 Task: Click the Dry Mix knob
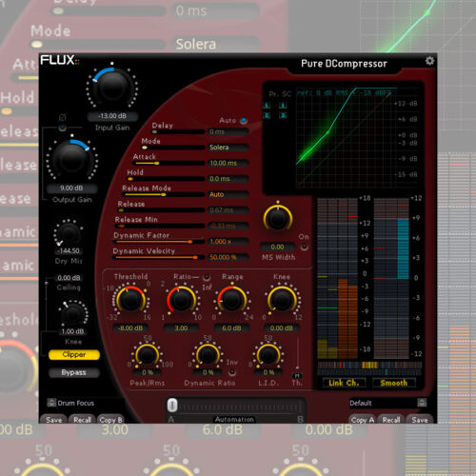tap(69, 234)
